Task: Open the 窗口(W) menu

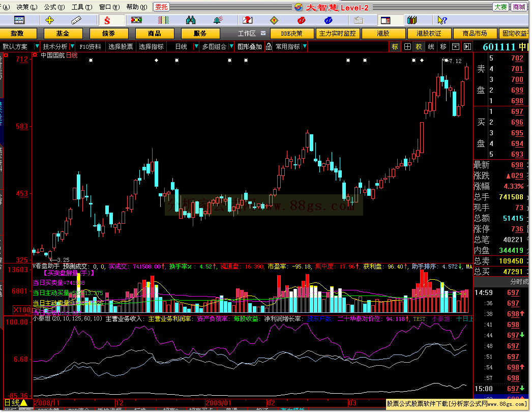Action: click(109, 7)
